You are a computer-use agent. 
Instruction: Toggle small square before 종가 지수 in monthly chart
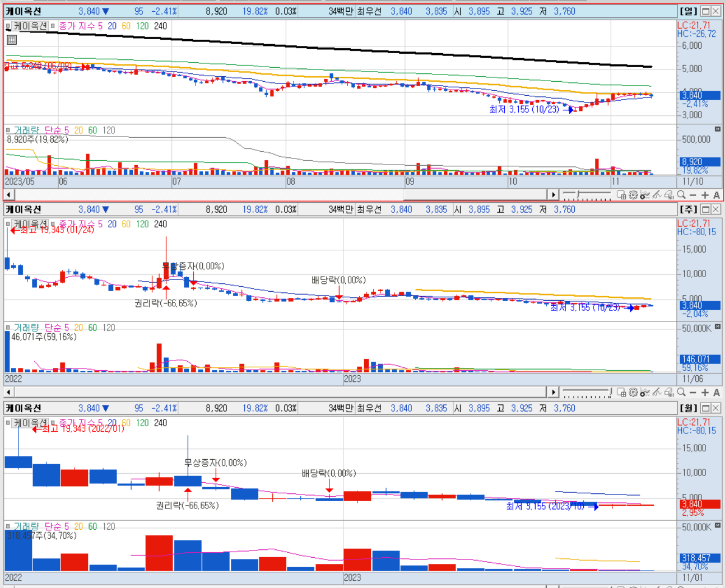(53, 423)
